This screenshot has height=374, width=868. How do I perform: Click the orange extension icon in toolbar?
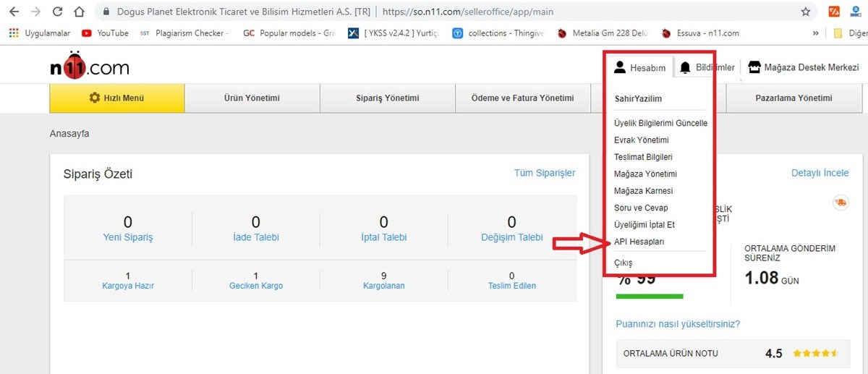(834, 12)
